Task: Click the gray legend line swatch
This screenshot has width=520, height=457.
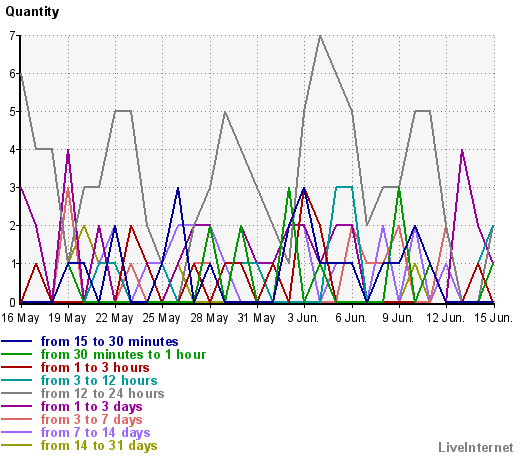Action: [17, 393]
